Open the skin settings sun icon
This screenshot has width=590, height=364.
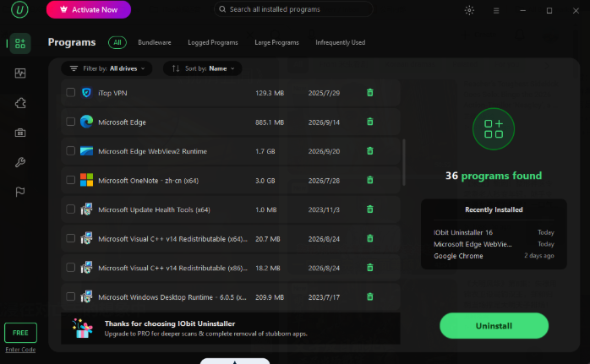pos(469,10)
